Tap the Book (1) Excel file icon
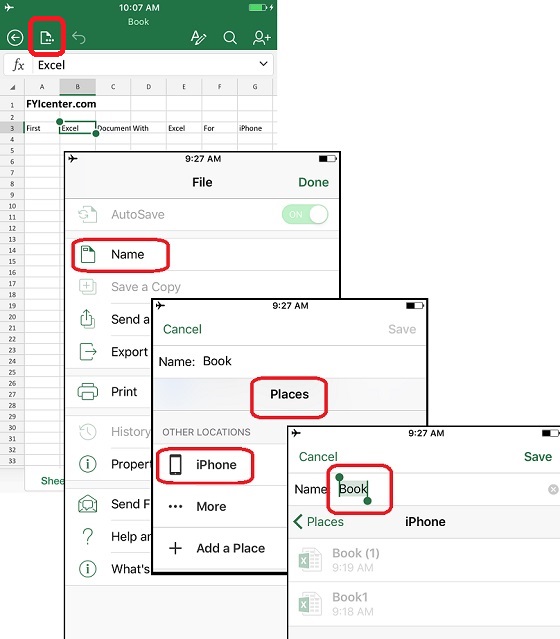This screenshot has height=639, width=560. point(310,560)
